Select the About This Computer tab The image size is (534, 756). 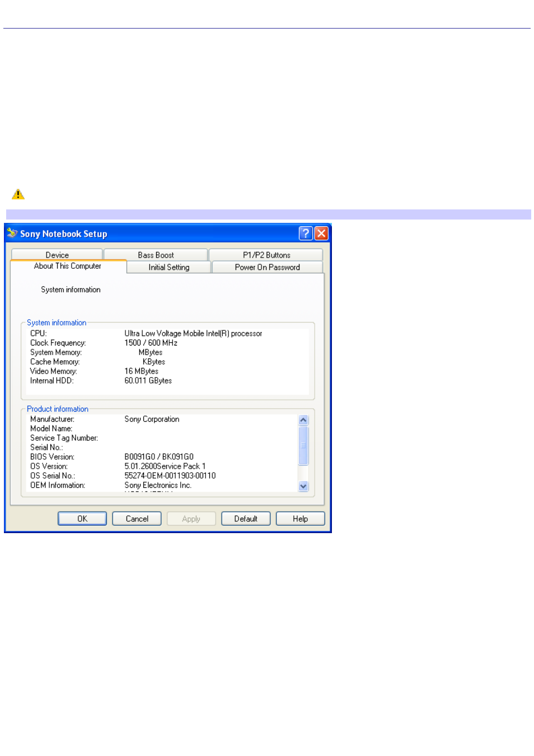(x=68, y=266)
